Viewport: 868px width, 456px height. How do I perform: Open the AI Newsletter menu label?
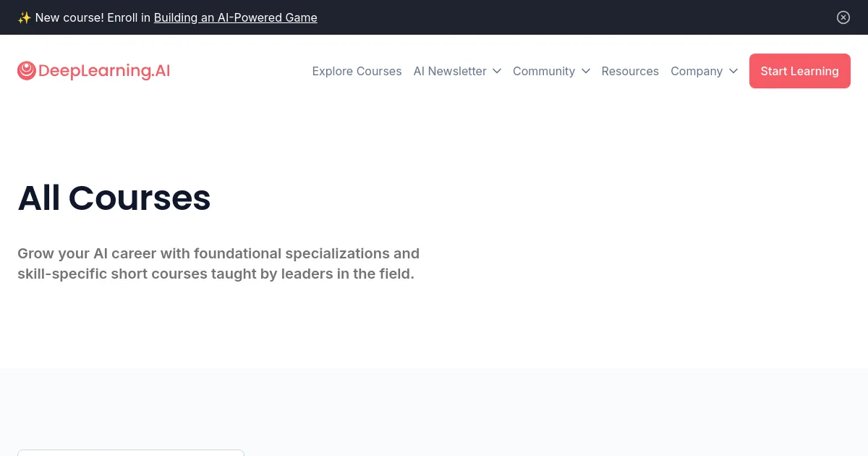point(450,71)
